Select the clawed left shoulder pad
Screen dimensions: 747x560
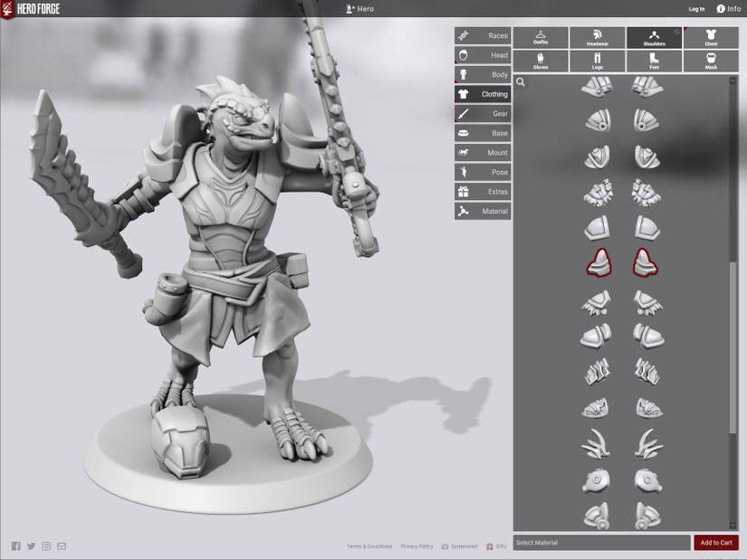pyautogui.click(x=597, y=303)
